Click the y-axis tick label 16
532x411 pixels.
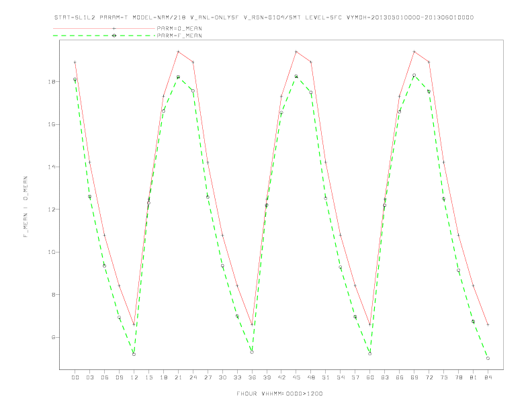(x=52, y=124)
